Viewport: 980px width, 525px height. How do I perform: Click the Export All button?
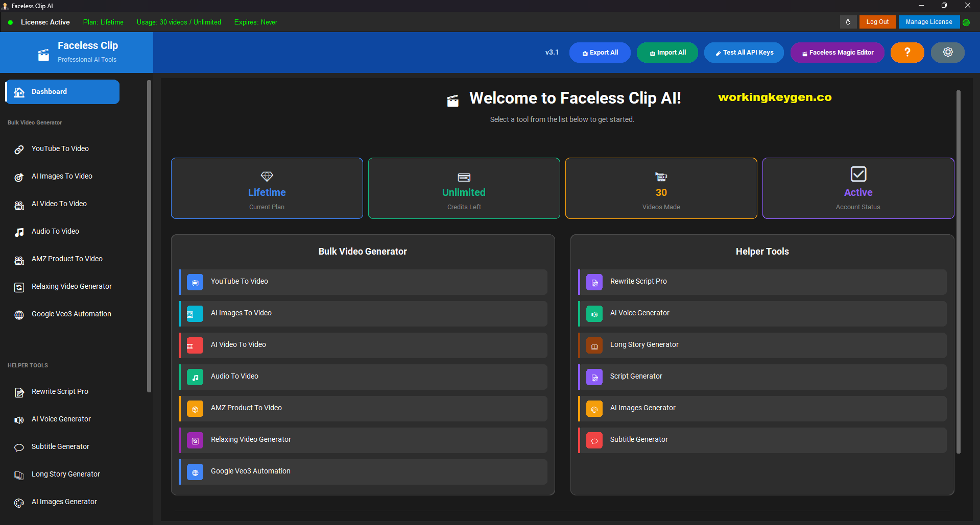click(600, 52)
